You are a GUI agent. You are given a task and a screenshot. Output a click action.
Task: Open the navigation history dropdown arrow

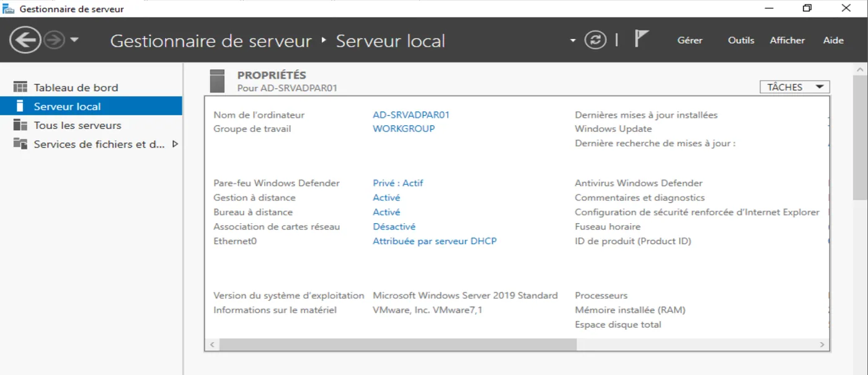(x=74, y=40)
